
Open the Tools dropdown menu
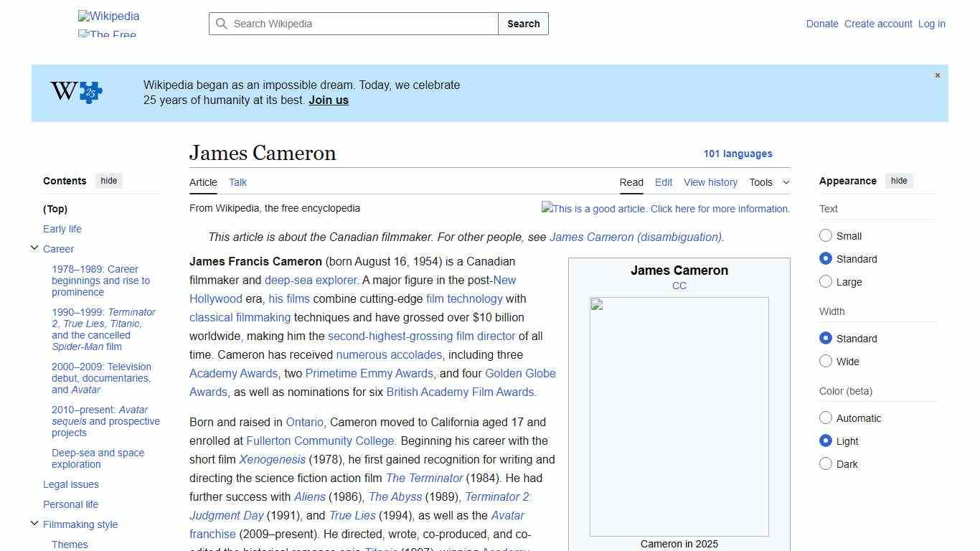[x=768, y=182]
